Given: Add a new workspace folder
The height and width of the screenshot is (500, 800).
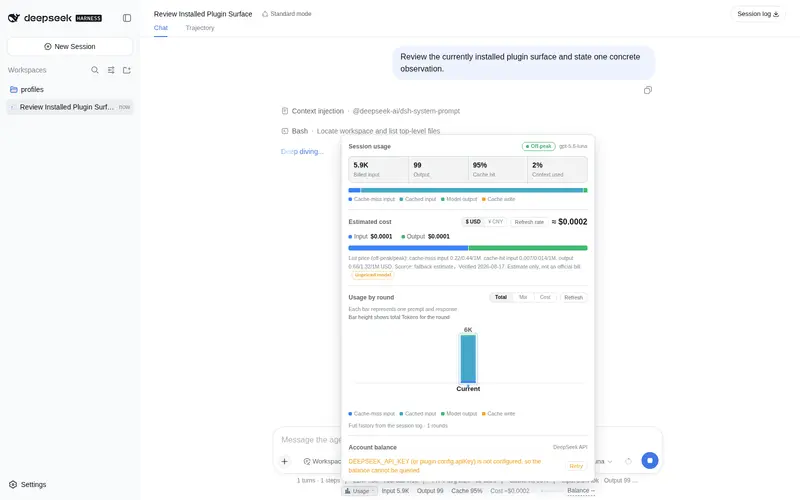Looking at the screenshot, I should click(127, 70).
